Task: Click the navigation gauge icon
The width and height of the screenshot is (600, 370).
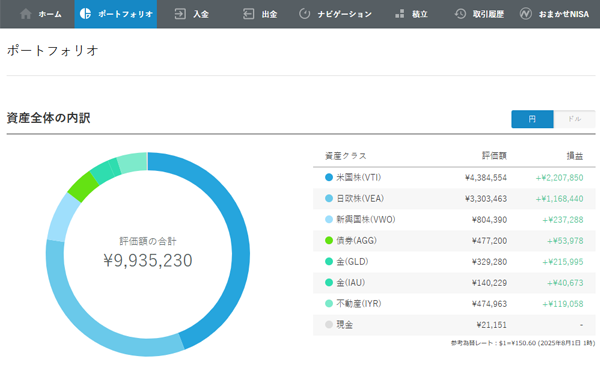Action: (304, 14)
